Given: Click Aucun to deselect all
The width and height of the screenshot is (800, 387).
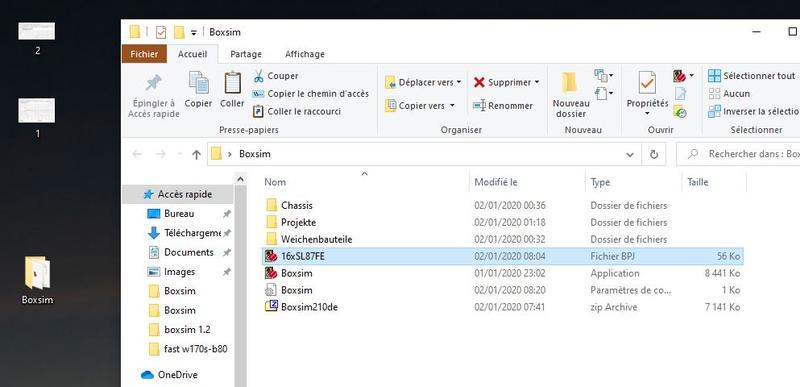Looking at the screenshot, I should (x=730, y=94).
